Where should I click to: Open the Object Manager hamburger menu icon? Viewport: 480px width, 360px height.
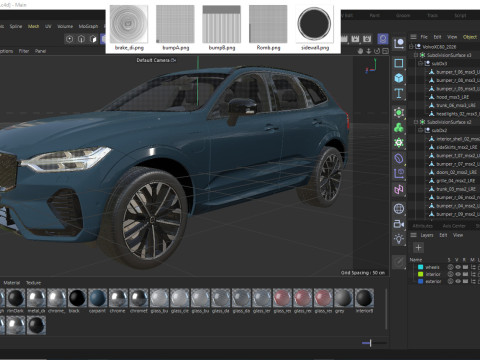click(413, 37)
